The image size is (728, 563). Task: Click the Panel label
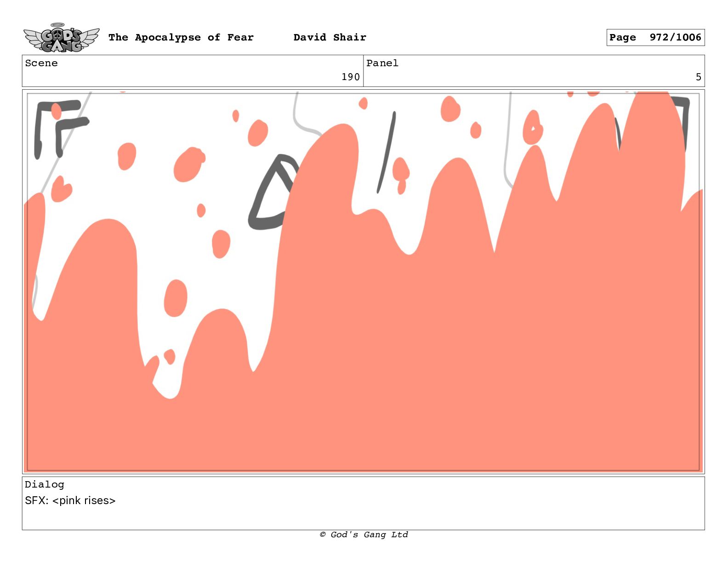[382, 63]
